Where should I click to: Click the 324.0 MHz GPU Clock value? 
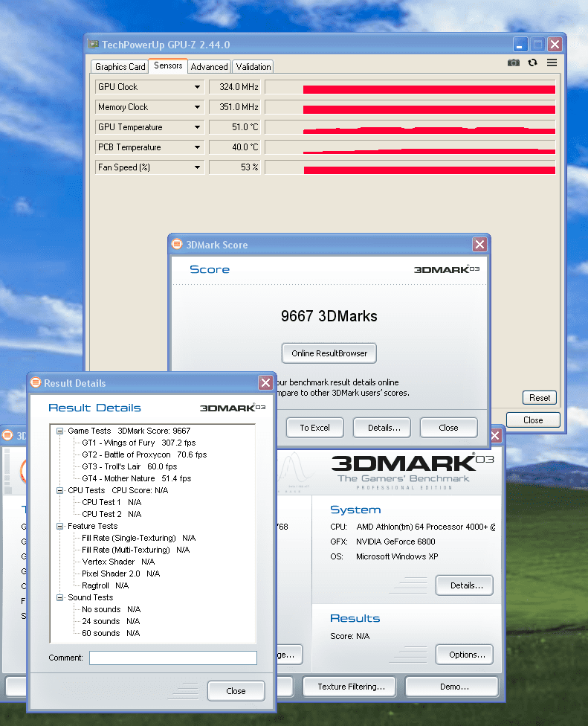coord(235,87)
